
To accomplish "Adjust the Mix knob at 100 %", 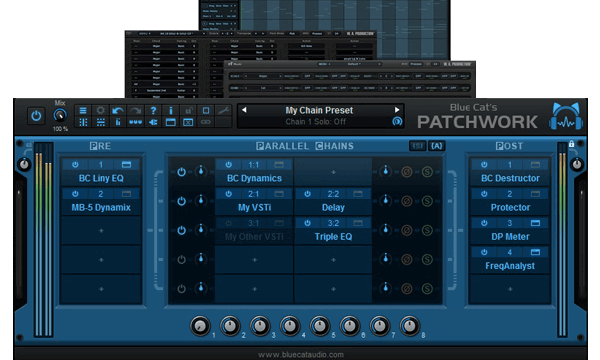I will [x=60, y=115].
